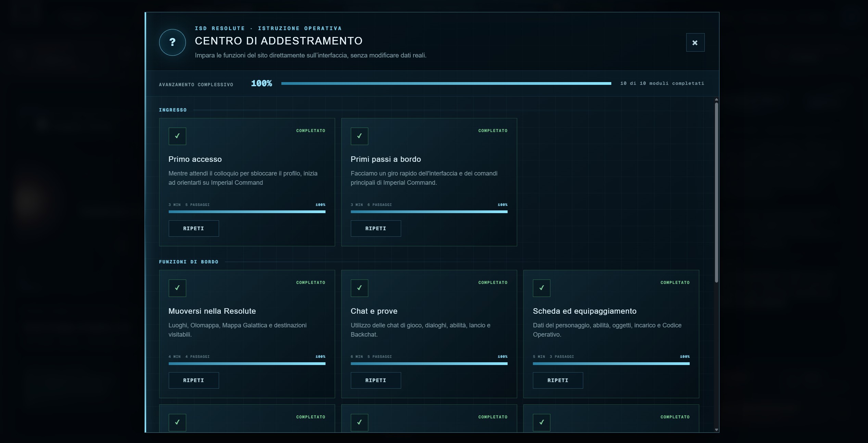Screen dimensions: 868x443
Task: Click the Completato label on Chat e prove
Action: 493,283
